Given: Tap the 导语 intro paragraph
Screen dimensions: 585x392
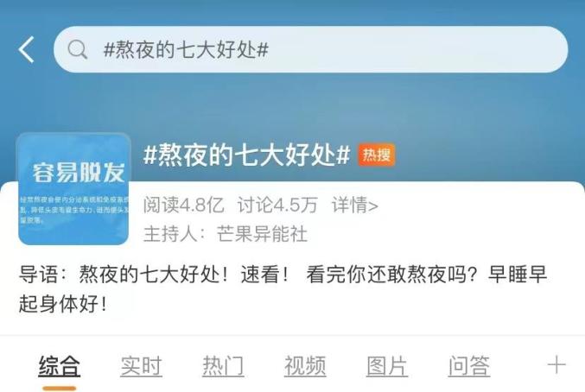Looking at the screenshot, I should (x=283, y=289).
